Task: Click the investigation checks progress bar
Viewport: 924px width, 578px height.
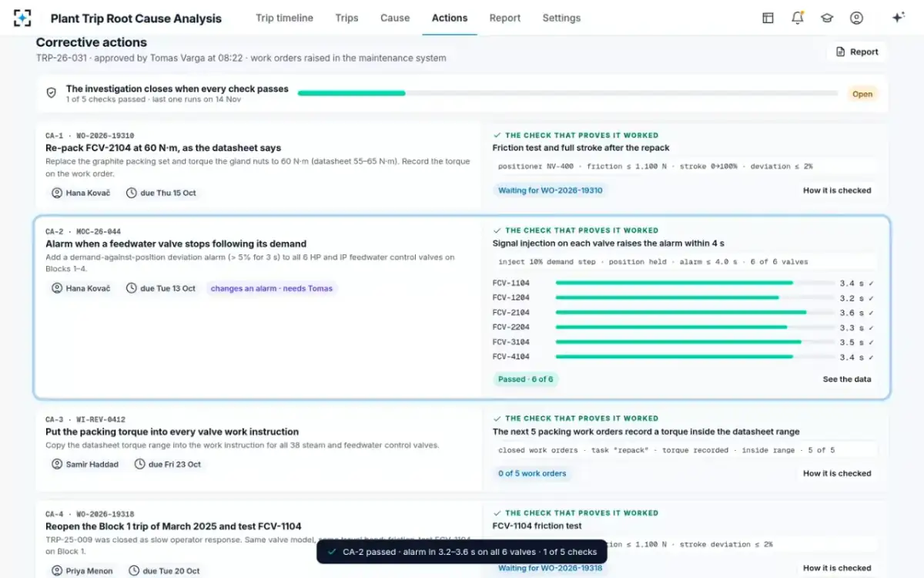Action: coord(567,93)
